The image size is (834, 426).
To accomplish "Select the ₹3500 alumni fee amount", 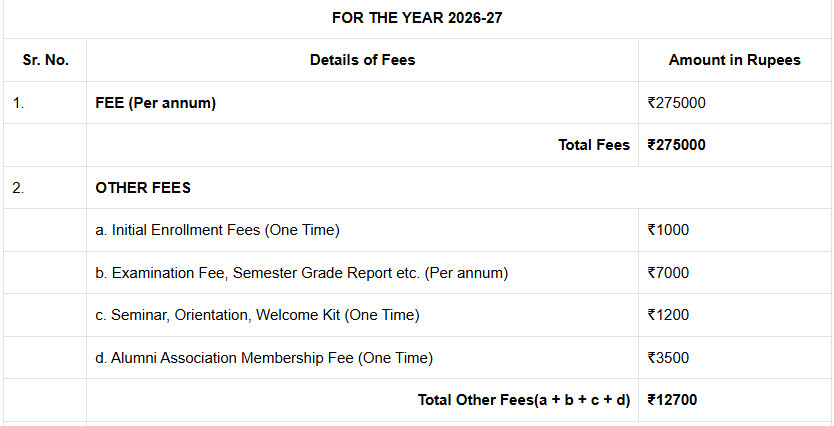I will coord(668,358).
